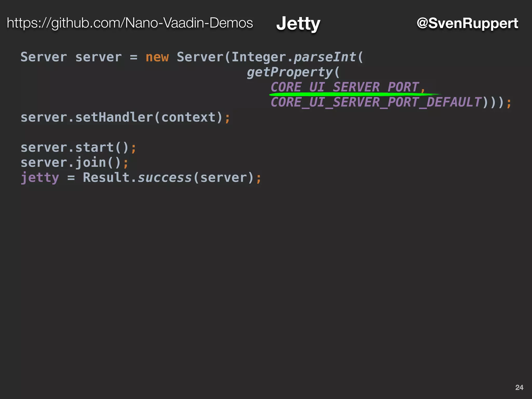This screenshot has height=399, width=532.
Task: Click the purple 'jetty' variable
Action: (40, 178)
